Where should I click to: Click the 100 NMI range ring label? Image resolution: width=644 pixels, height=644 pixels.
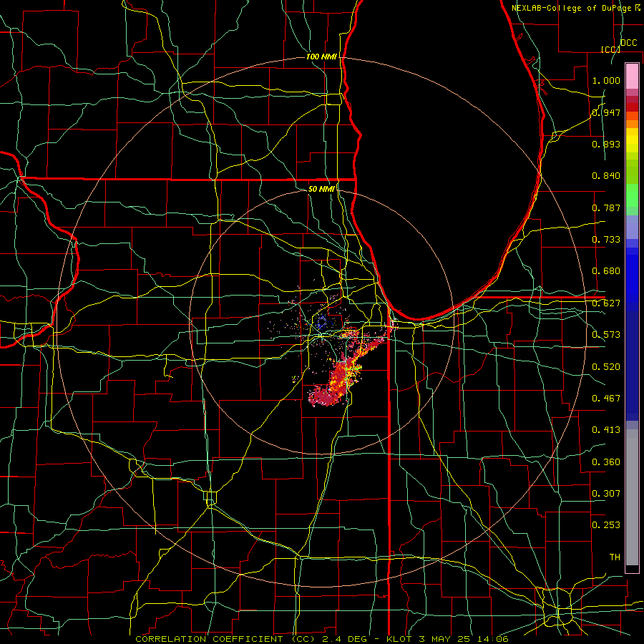(x=321, y=57)
